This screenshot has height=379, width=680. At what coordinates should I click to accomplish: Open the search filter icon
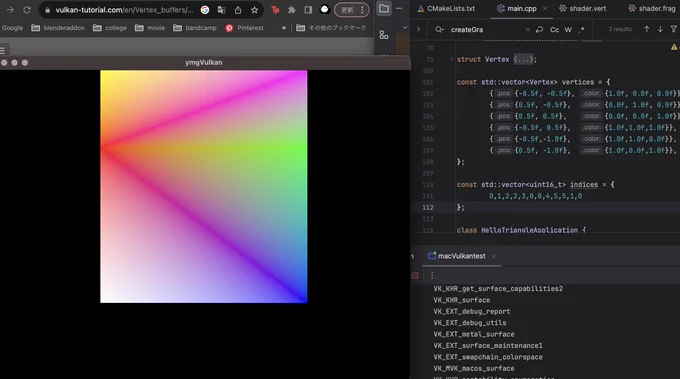(673, 29)
